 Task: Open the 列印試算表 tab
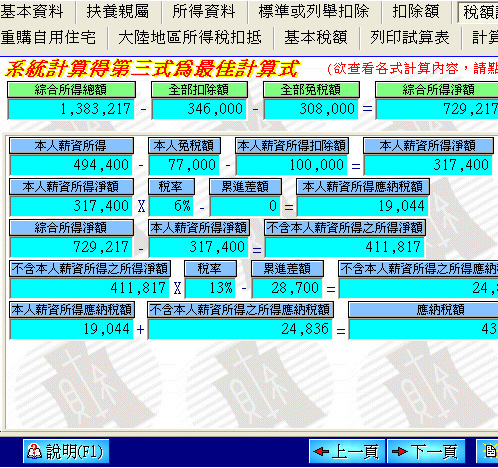410,37
